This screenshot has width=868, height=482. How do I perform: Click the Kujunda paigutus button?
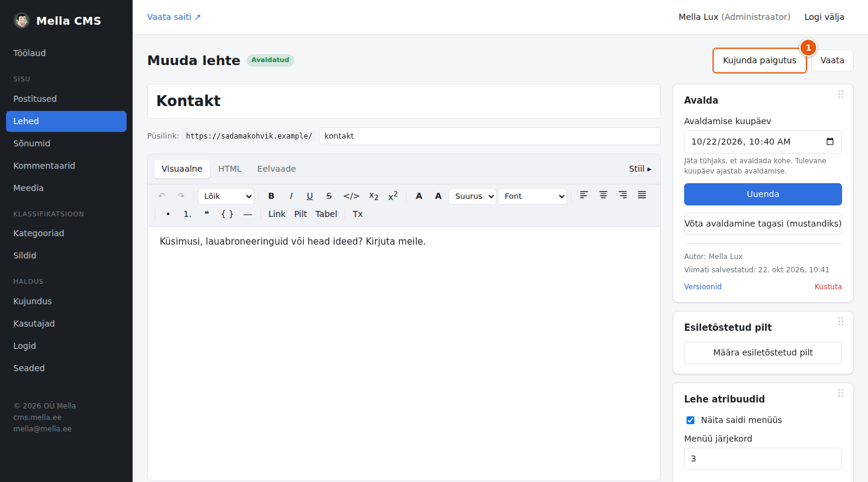pos(759,60)
